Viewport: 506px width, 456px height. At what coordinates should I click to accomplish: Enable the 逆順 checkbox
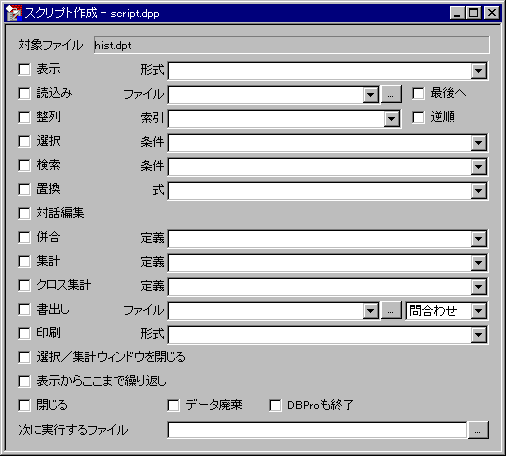coord(418,118)
